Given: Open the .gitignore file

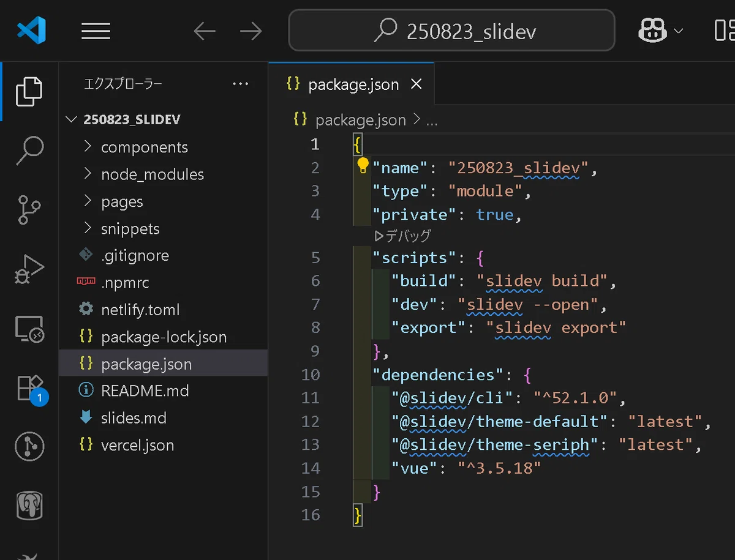Looking at the screenshot, I should pyautogui.click(x=163, y=255).
